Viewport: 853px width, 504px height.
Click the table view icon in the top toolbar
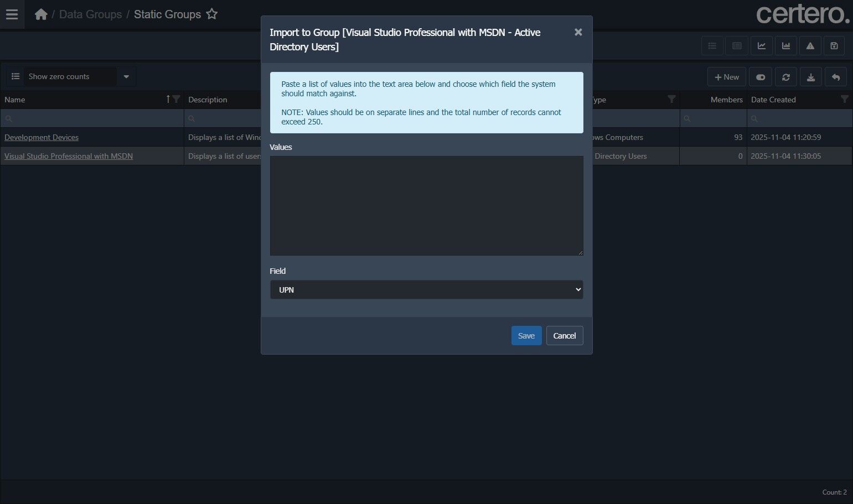[737, 46]
